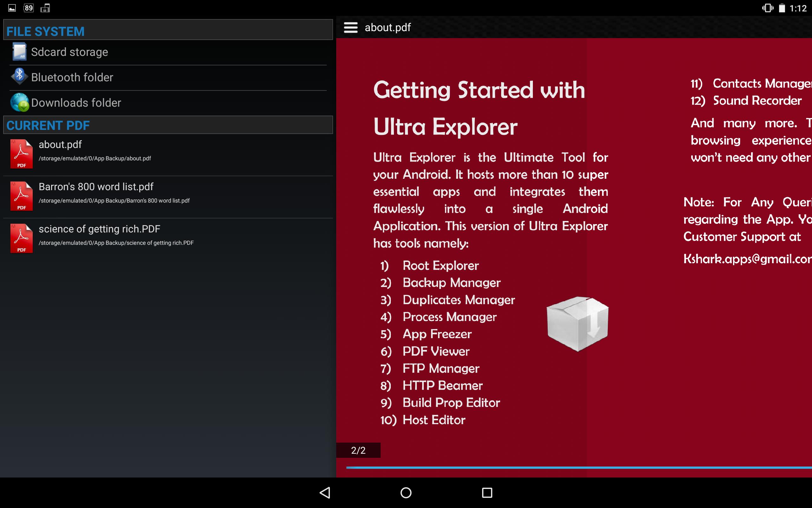Tap the Bluetooth folder icon
This screenshot has width=812, height=508.
tap(19, 76)
